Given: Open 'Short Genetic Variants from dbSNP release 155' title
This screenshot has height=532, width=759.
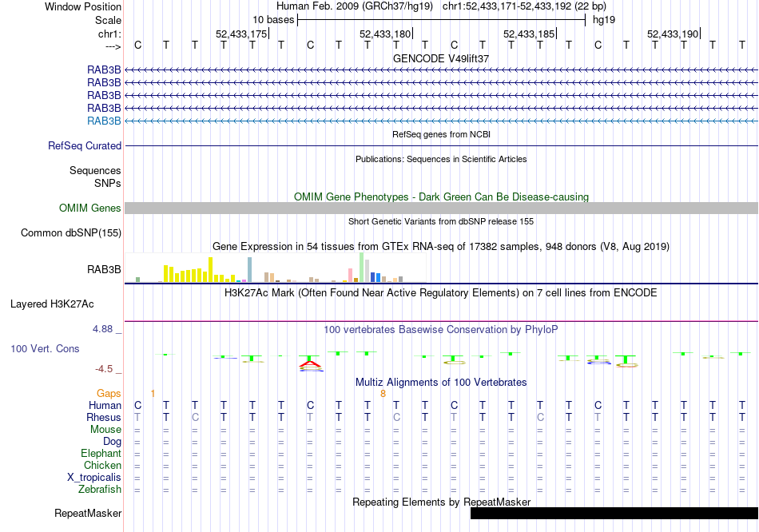Looking at the screenshot, I should [x=441, y=222].
